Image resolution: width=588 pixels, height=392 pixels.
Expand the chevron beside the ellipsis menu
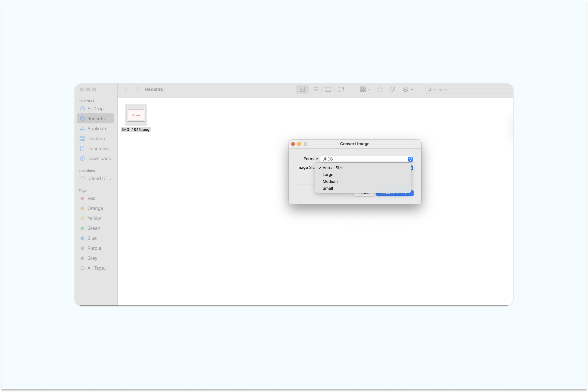[x=412, y=89]
